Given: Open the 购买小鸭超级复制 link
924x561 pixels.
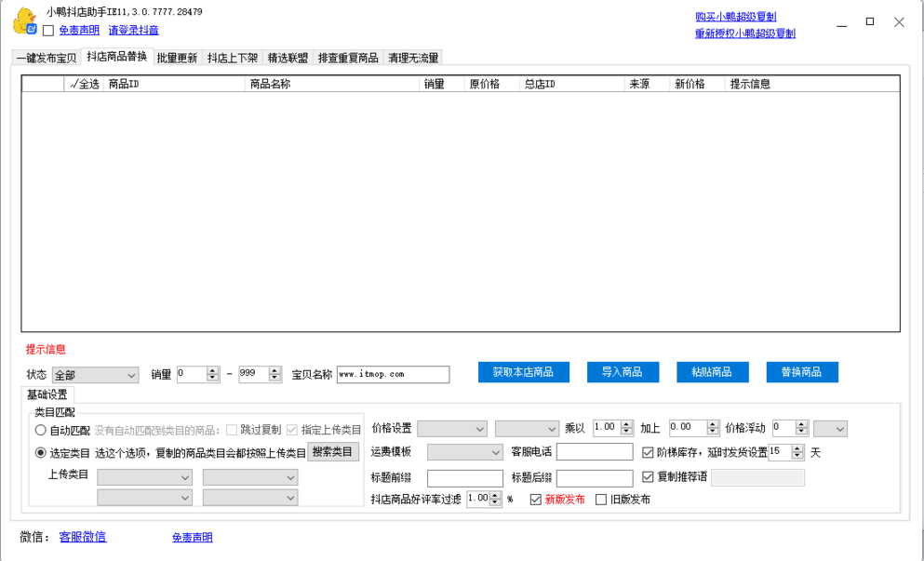Looking at the screenshot, I should [x=735, y=17].
